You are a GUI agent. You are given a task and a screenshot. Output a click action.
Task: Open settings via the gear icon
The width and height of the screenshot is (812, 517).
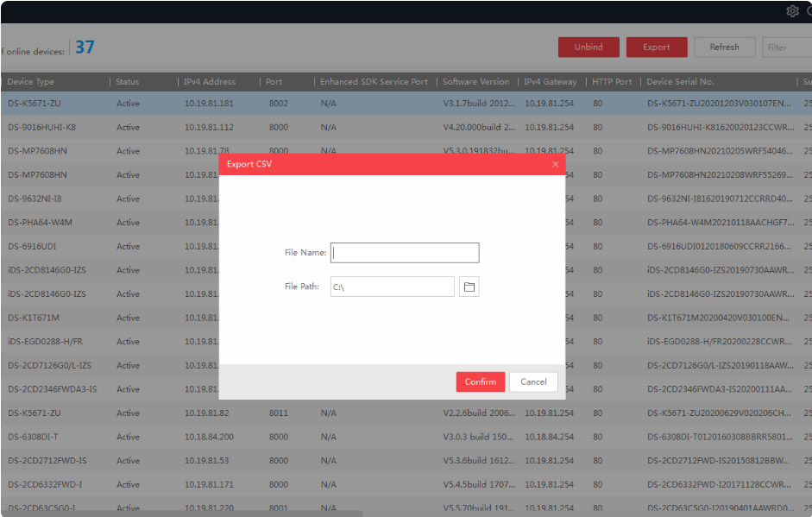pyautogui.click(x=792, y=11)
